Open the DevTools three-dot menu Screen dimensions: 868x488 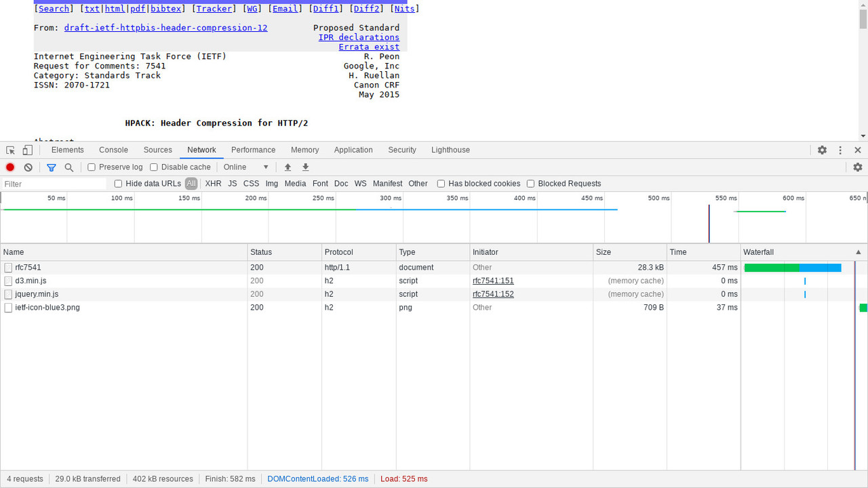pos(840,150)
